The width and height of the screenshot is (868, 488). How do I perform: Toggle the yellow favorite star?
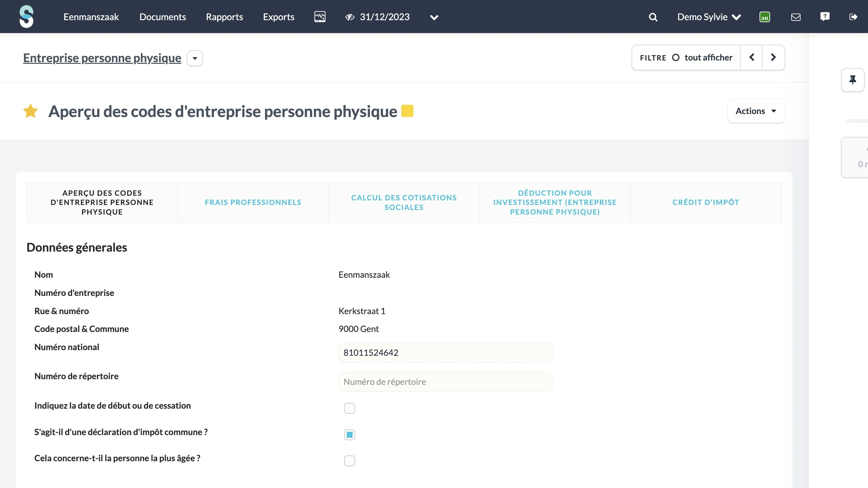pyautogui.click(x=30, y=111)
